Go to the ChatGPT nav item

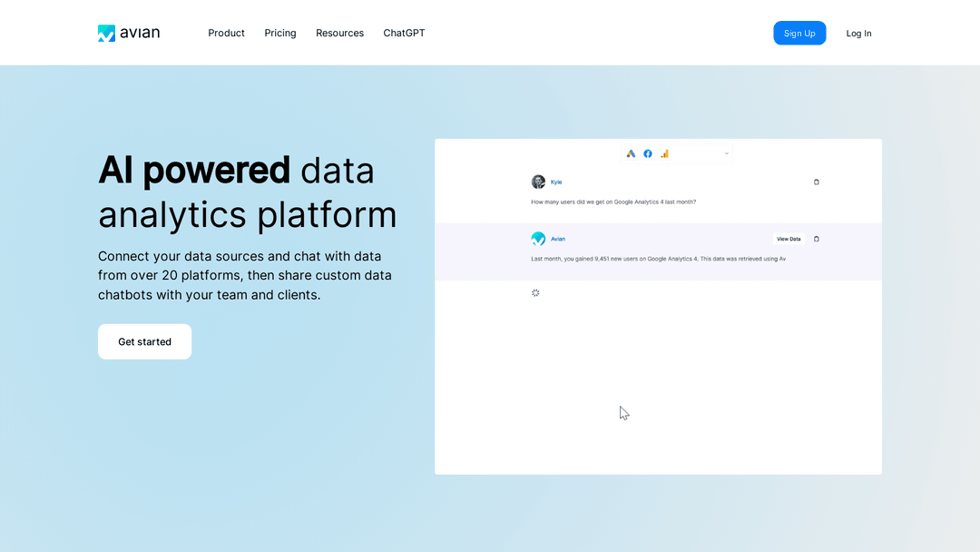pos(404,34)
